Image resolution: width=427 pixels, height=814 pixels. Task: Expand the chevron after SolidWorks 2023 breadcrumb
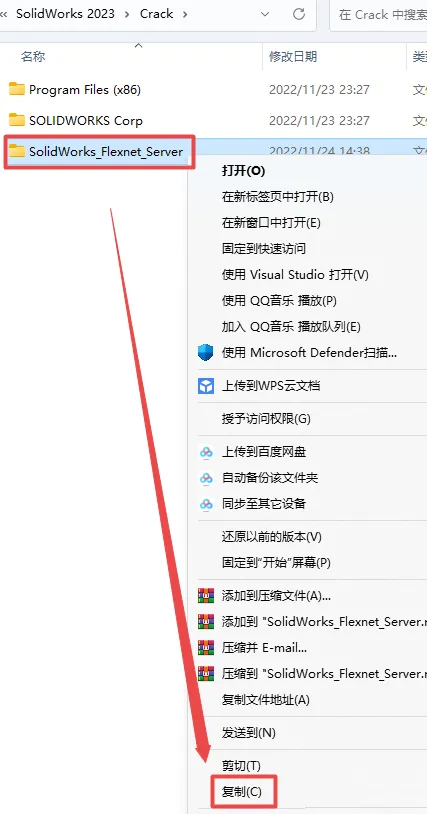[128, 14]
